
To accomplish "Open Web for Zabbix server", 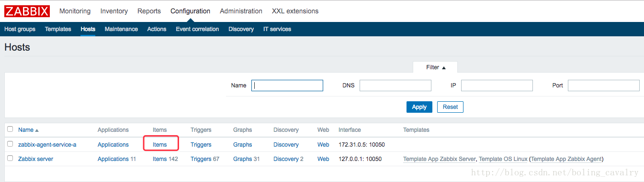I will 323,159.
